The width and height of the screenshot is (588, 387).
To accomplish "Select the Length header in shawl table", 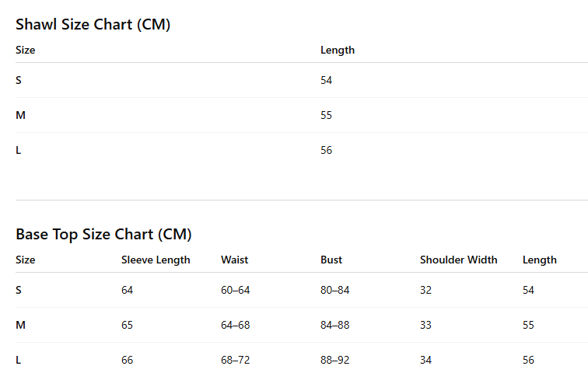I will (x=338, y=51).
